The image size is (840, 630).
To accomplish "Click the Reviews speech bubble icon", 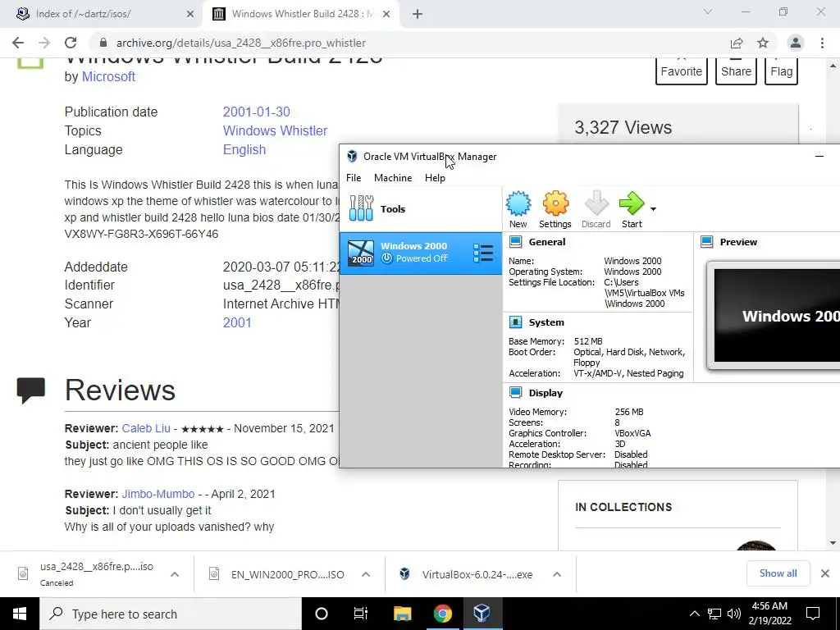I will click(x=31, y=390).
